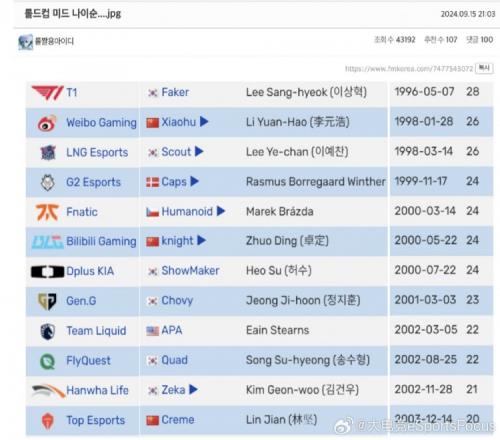Click the copy button beside the URL

[x=484, y=68]
